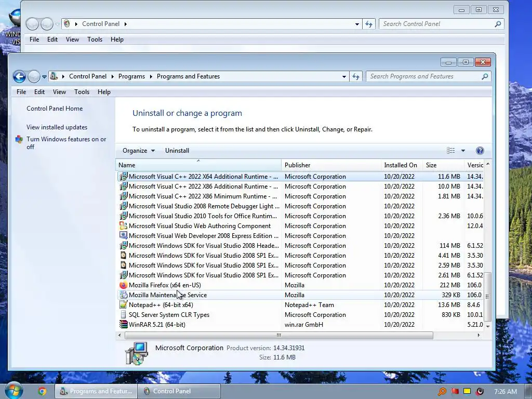Click the Uninstall button
Image resolution: width=532 pixels, height=399 pixels.
click(177, 151)
